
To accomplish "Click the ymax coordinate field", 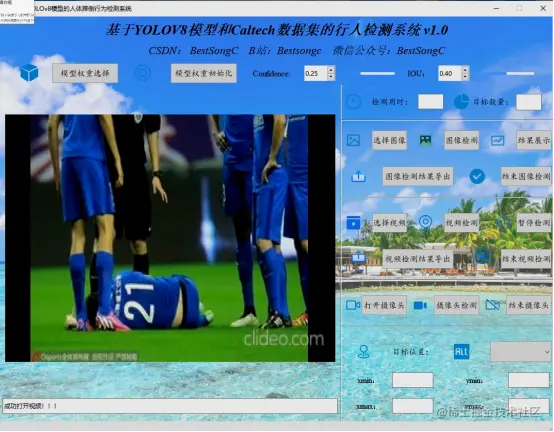I will coord(529,406).
